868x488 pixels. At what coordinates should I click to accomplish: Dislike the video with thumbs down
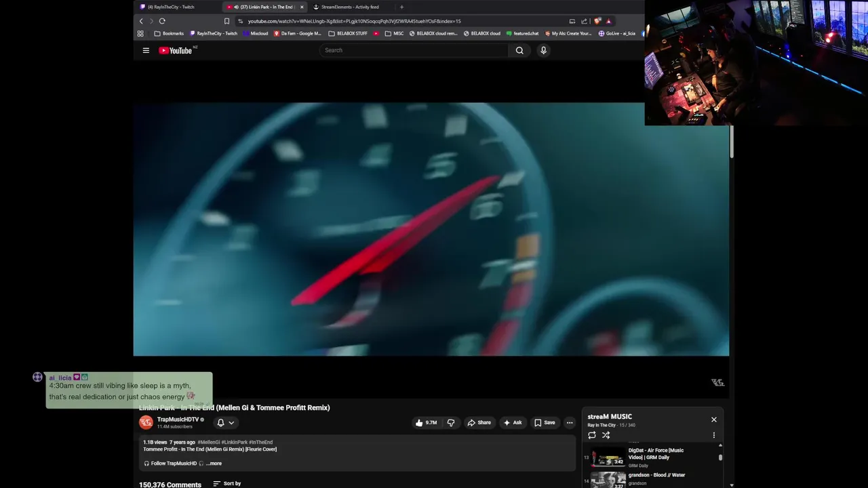[x=451, y=422]
